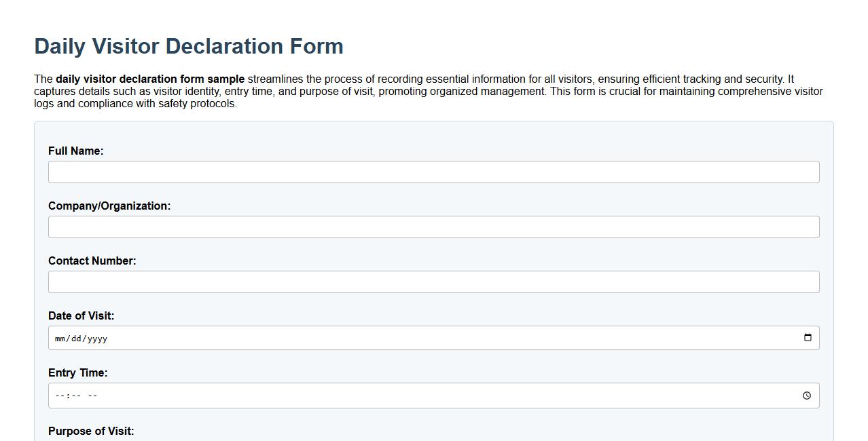Click the Contact Number label
This screenshot has height=441, width=868.
coord(92,261)
